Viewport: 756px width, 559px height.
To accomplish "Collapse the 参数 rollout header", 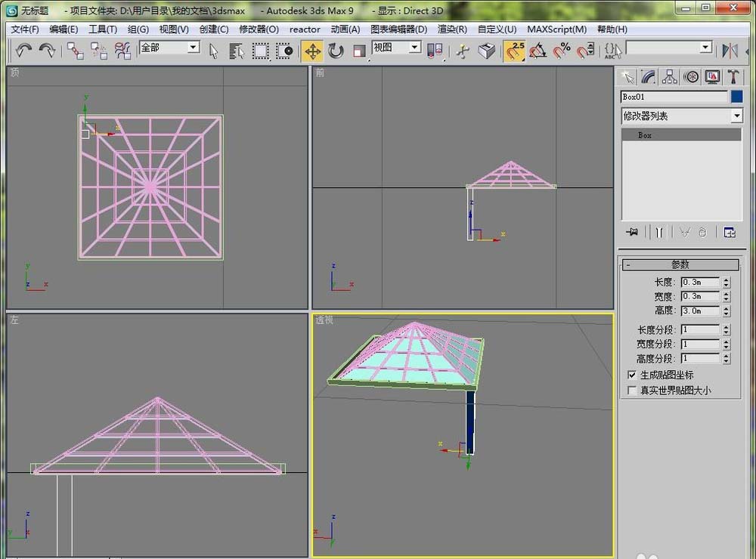I will (680, 264).
